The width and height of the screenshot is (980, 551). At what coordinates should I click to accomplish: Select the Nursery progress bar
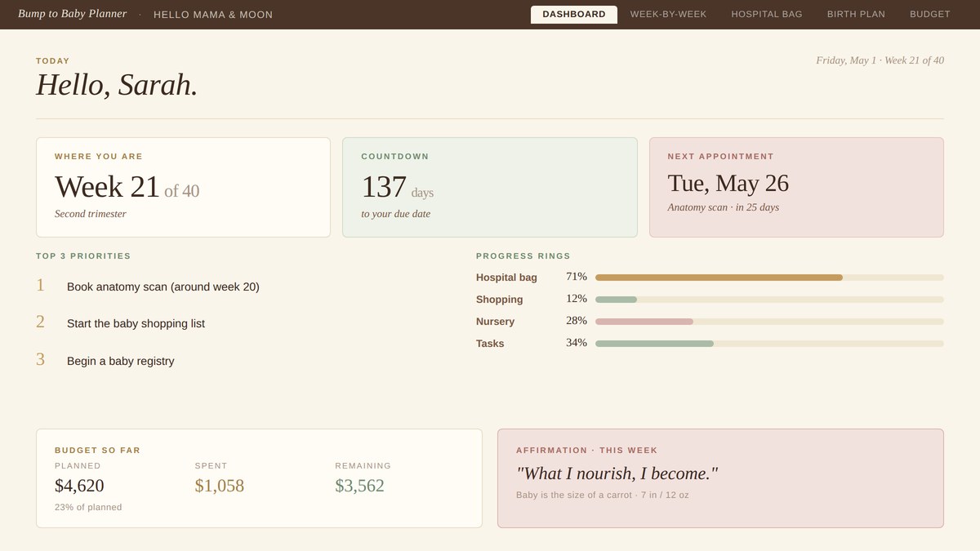tap(769, 322)
